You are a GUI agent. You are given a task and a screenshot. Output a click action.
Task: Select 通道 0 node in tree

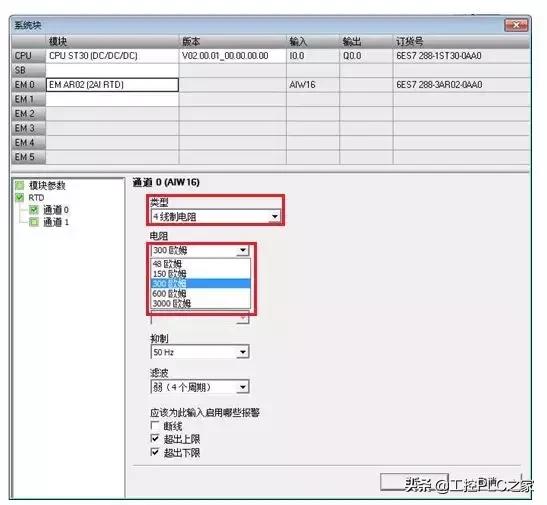[x=56, y=210]
